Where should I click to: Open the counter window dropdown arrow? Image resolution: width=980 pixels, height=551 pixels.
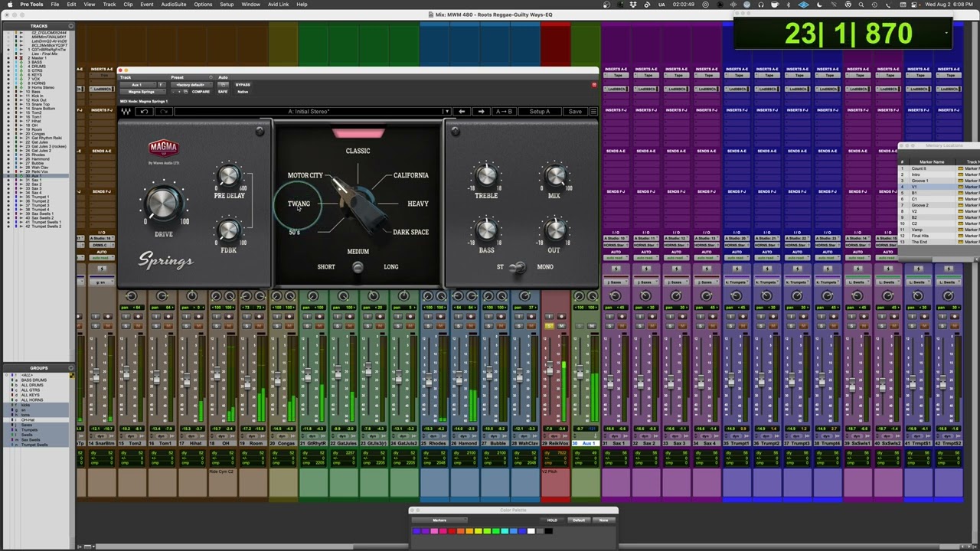[946, 33]
